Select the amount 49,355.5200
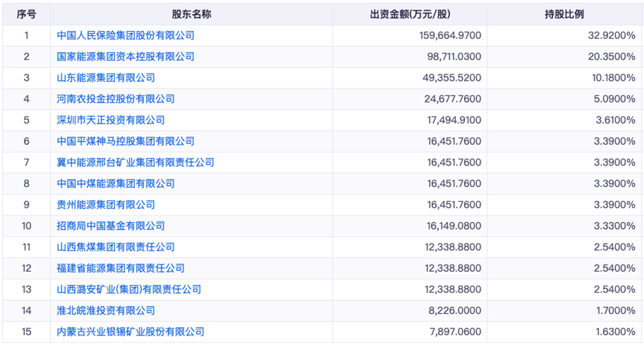The height and width of the screenshot is (345, 644). [452, 77]
